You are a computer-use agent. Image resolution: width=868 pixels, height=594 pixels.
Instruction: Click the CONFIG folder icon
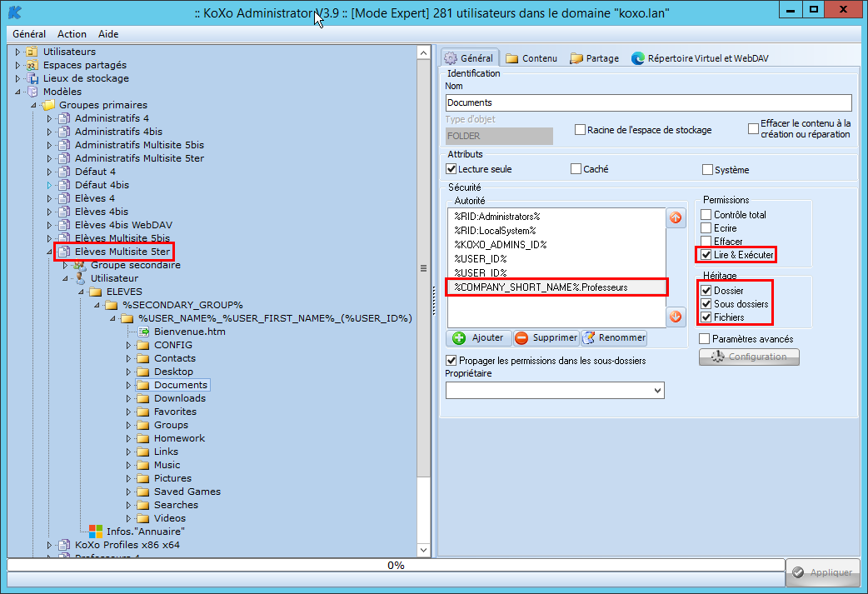143,345
